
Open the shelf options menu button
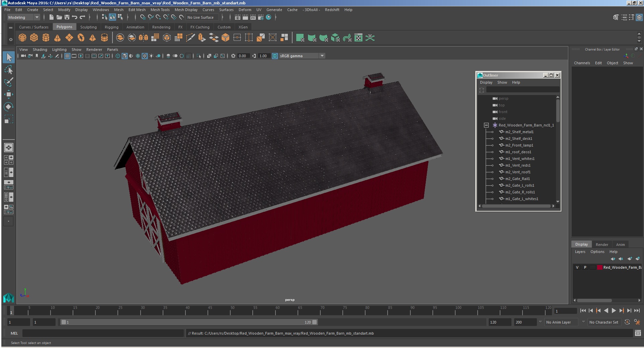pyautogui.click(x=11, y=27)
